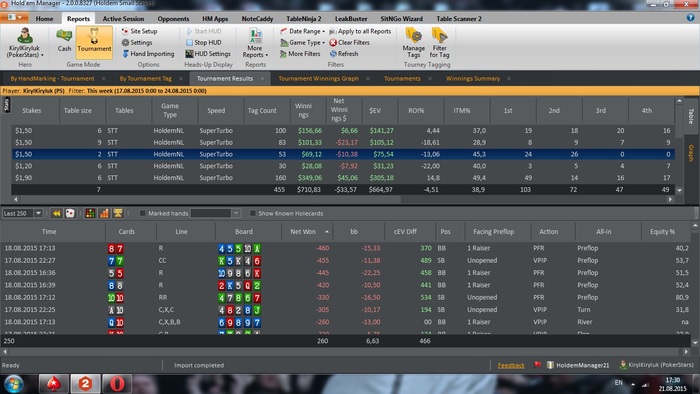
Task: Select hand from 18.08.2015 16:36
Action: pyautogui.click(x=346, y=273)
